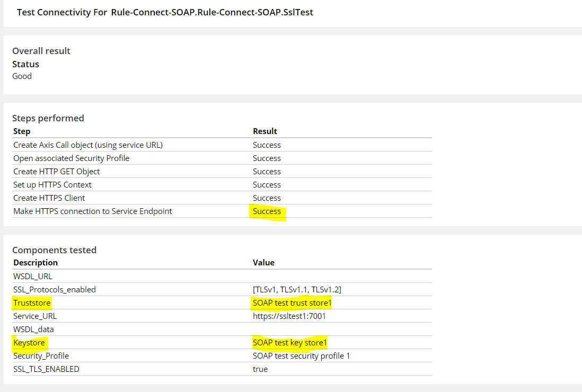Select the 'Security_Profile' description cell
Viewport: 582px width, 392px height.
tap(41, 356)
